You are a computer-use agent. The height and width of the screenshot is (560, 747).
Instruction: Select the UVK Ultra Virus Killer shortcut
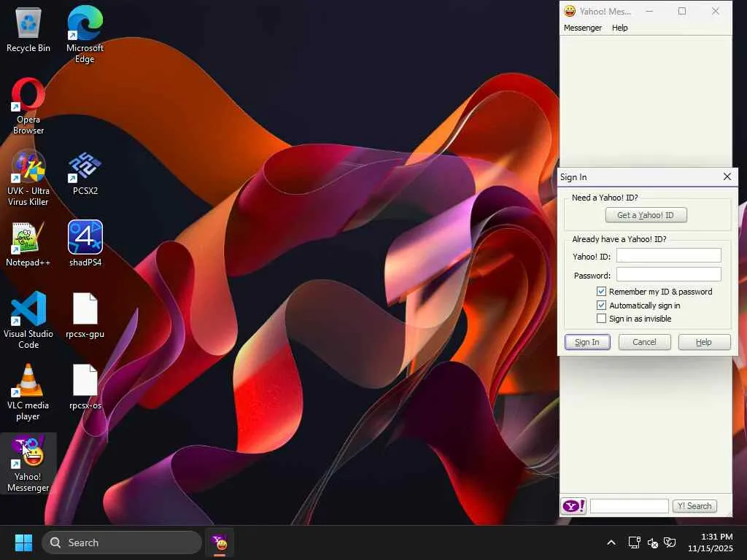tap(28, 177)
